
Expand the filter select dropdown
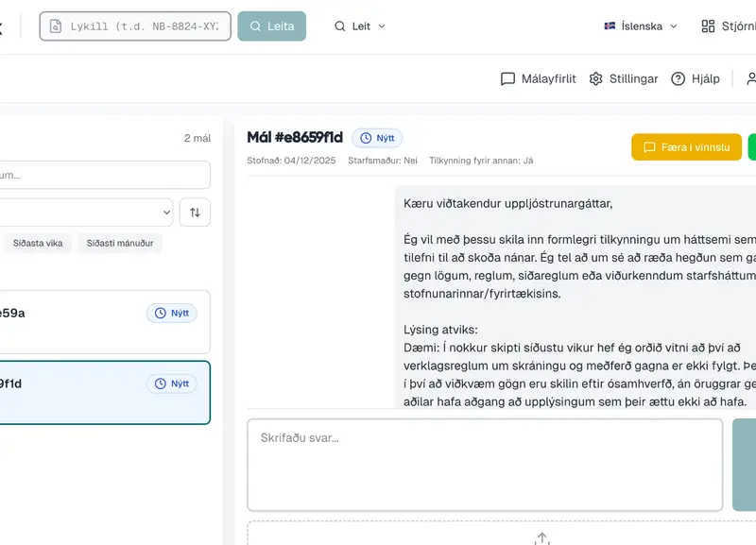coord(86,212)
